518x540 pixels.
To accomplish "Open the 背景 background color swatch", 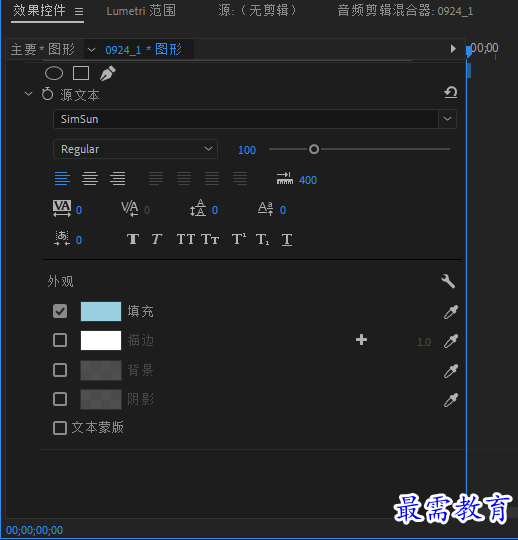I will tap(101, 370).
